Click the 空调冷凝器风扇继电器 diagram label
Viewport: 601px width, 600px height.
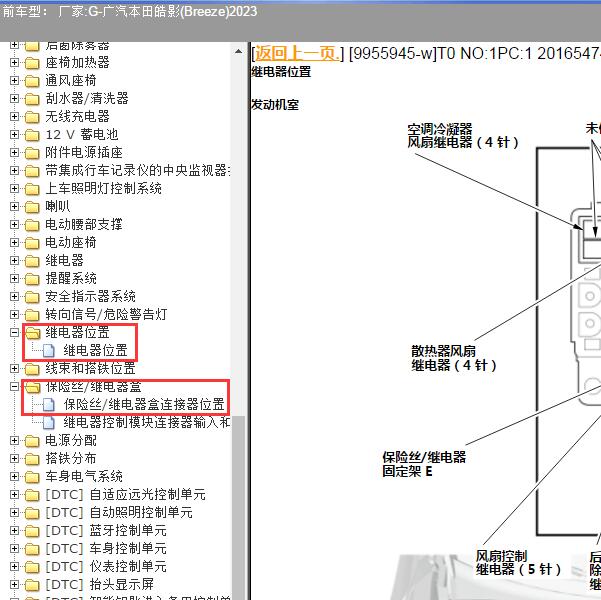pos(463,136)
